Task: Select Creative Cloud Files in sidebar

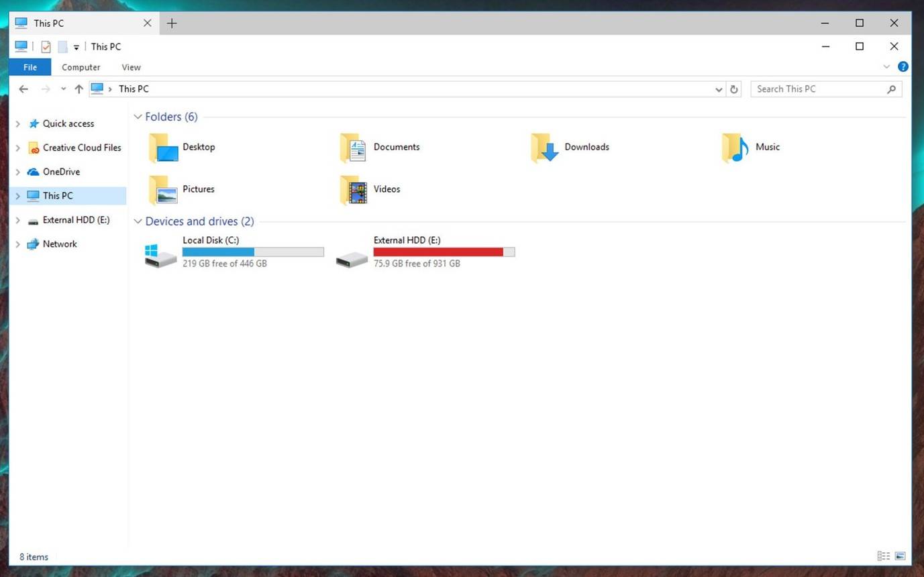Action: [x=74, y=148]
